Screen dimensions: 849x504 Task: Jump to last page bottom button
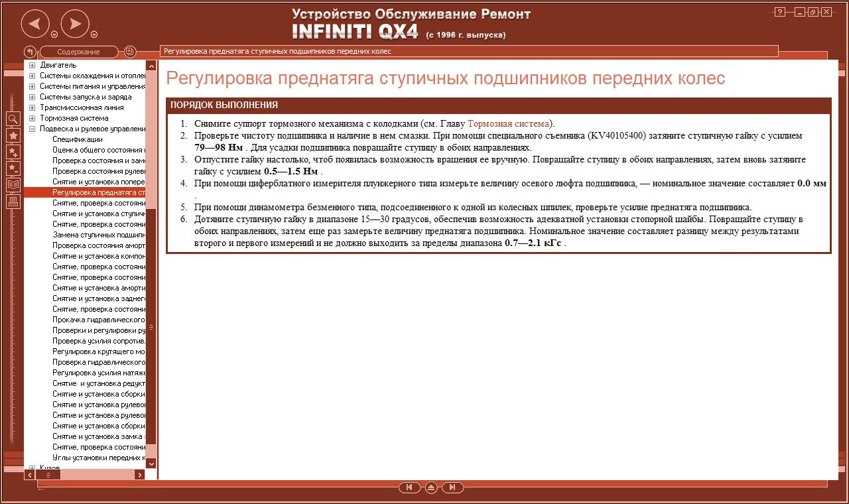click(452, 487)
